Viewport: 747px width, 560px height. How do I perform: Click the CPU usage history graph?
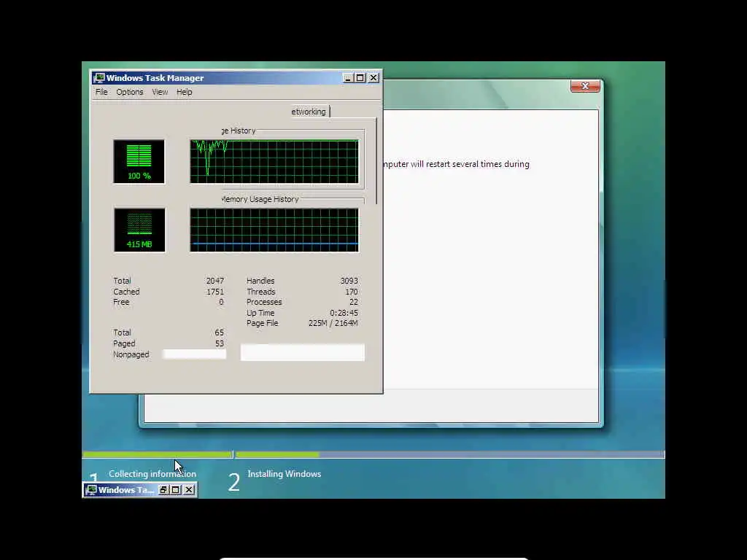coord(274,162)
